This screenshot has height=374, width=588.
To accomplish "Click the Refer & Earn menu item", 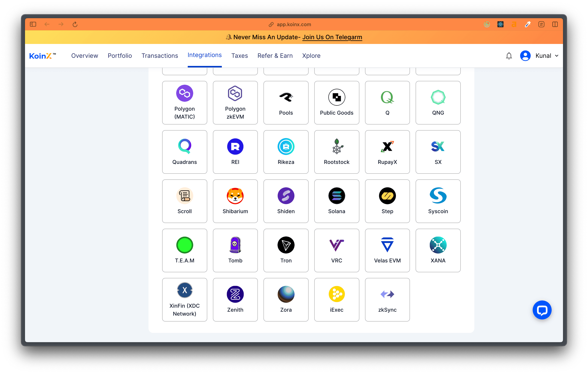I will 275,56.
